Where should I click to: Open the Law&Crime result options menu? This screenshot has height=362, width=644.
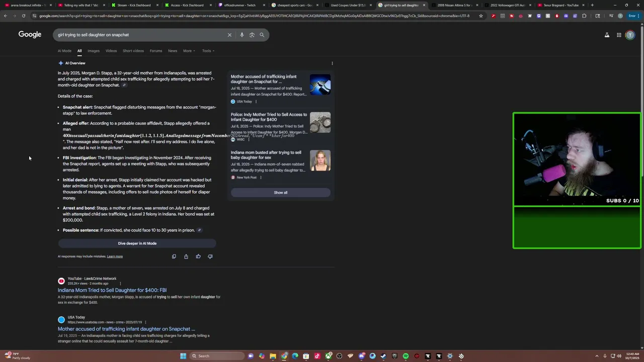point(120,284)
